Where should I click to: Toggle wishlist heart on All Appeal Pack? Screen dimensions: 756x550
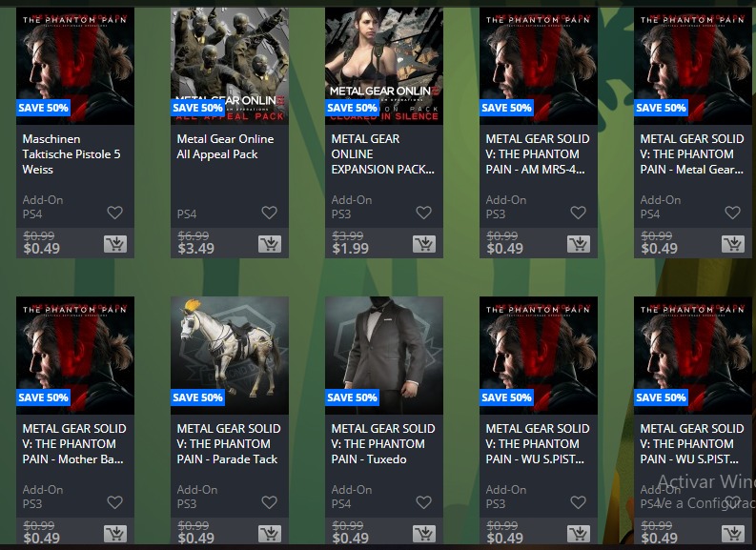click(269, 213)
